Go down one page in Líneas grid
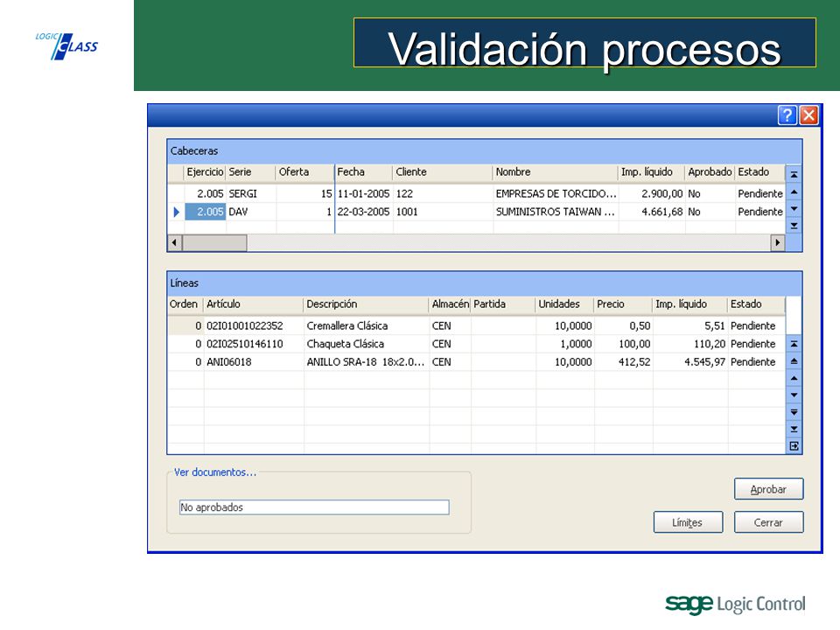 pos(794,412)
